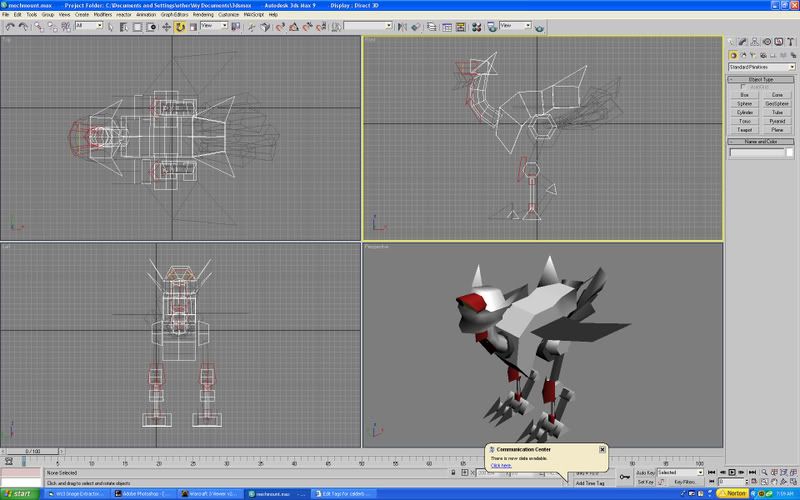Activate the Arc Rotate viewport tool
Screen dimensions: 800x500
click(x=784, y=482)
